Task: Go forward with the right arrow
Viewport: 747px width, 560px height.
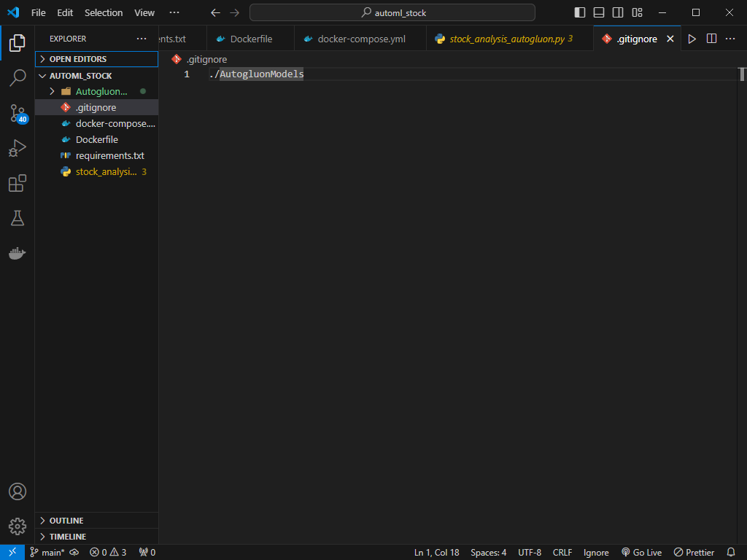Action: [235, 13]
